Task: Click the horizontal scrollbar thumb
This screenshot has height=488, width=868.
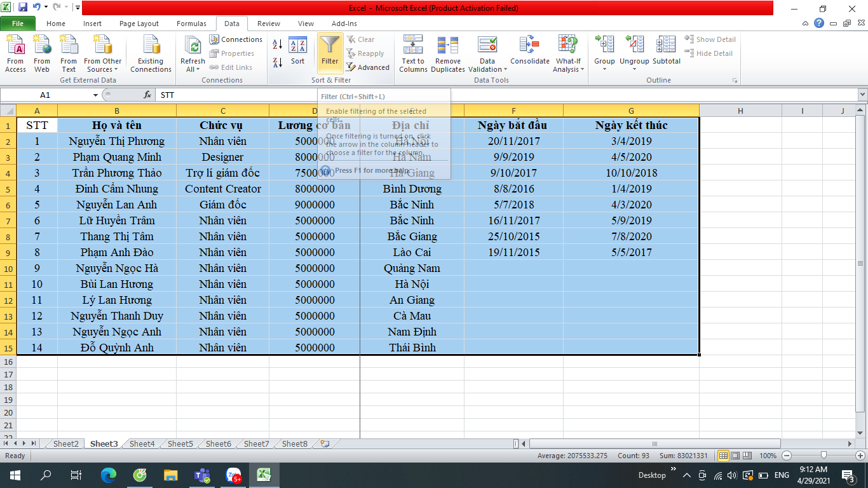Action: coord(654,444)
